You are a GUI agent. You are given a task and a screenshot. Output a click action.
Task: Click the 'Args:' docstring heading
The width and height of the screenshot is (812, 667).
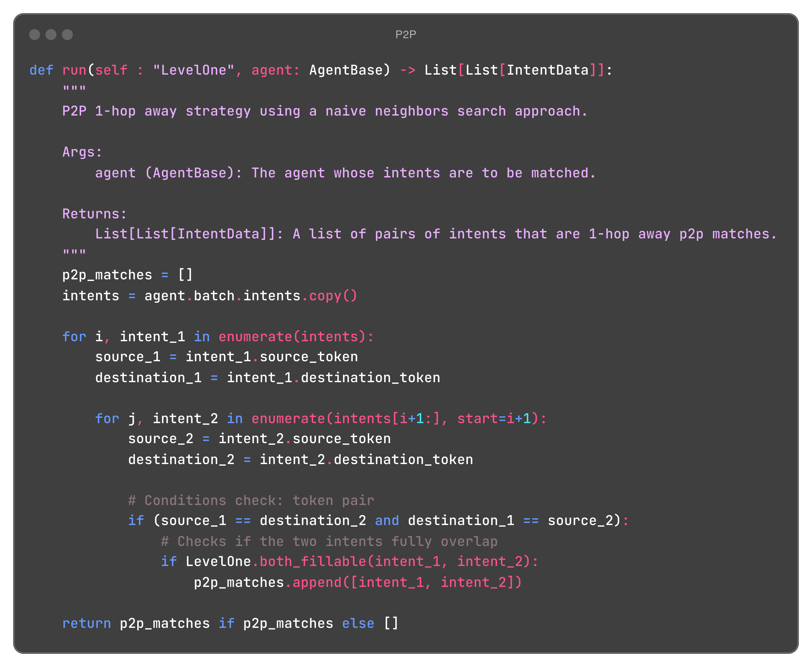(x=82, y=152)
